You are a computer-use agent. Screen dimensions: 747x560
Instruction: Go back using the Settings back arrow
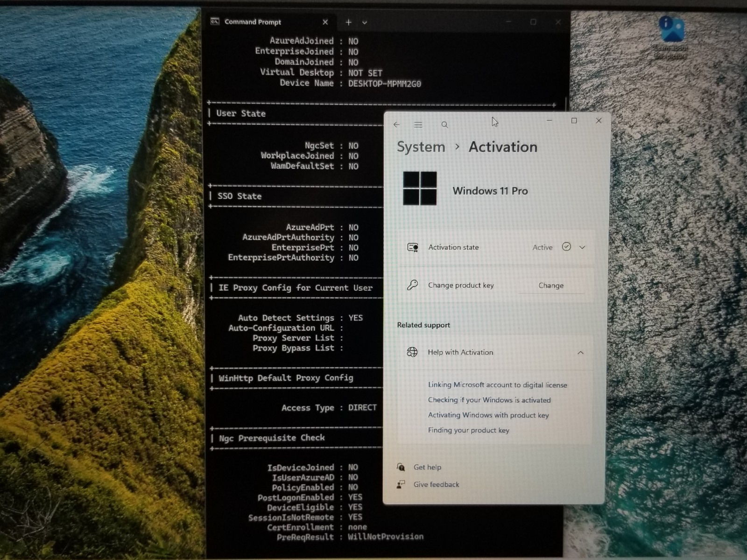pyautogui.click(x=396, y=125)
